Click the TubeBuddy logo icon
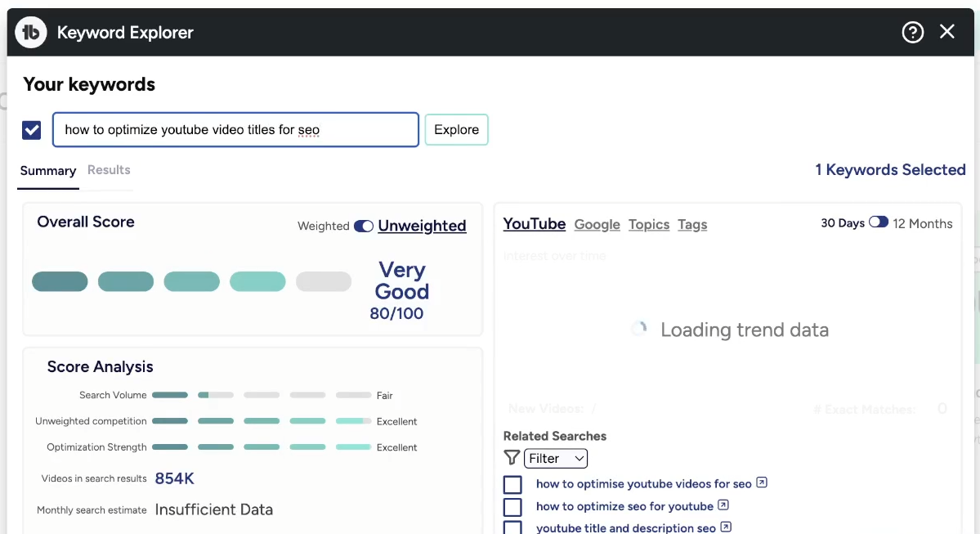This screenshot has width=980, height=534. 30,32
